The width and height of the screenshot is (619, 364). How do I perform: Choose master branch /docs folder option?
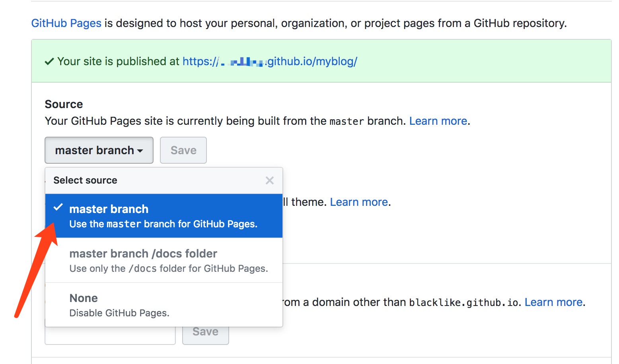click(x=164, y=260)
